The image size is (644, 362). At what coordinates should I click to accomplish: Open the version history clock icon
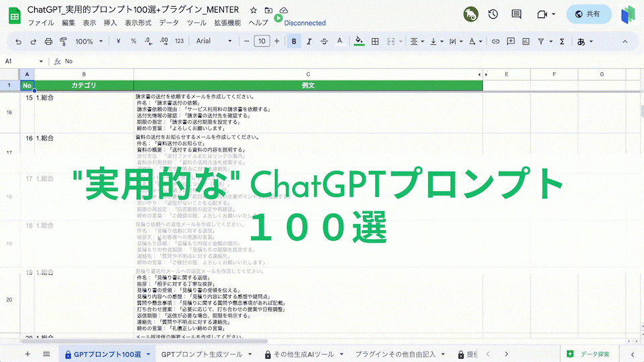tap(493, 14)
